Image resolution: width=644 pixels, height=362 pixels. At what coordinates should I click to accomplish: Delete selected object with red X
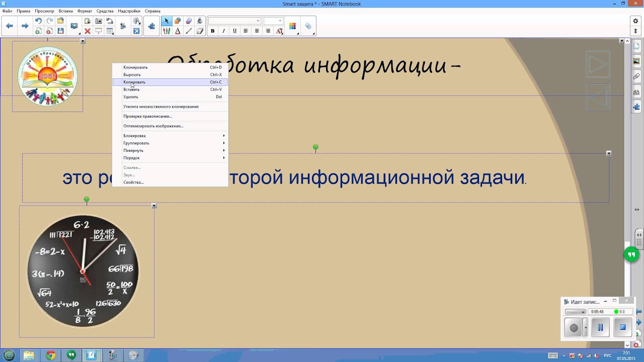[88, 31]
